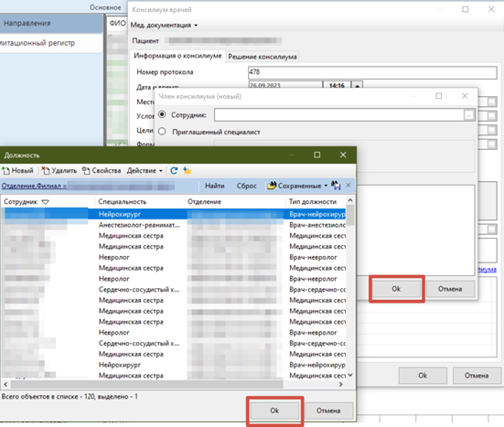Open Свойства from the toolbar
This screenshot has height=427, width=504.
pos(102,171)
